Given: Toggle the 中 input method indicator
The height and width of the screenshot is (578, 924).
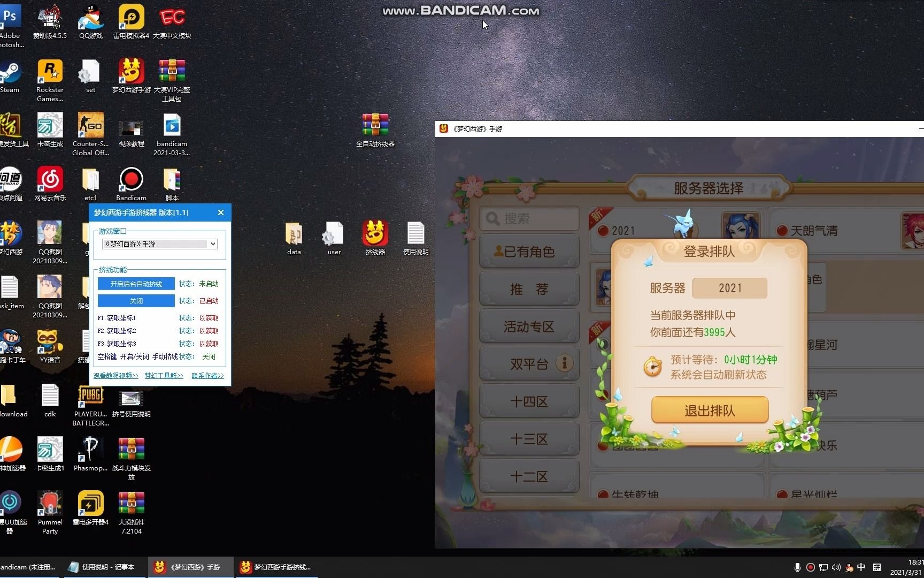Looking at the screenshot, I should click(x=861, y=567).
